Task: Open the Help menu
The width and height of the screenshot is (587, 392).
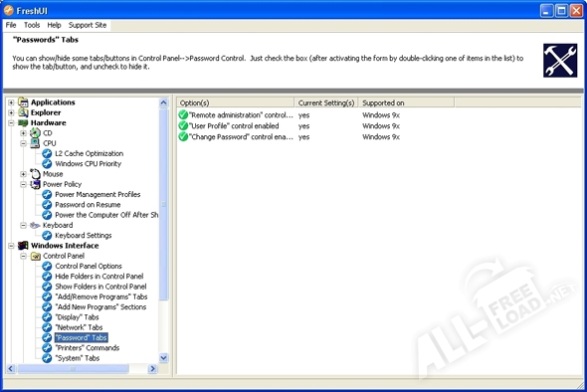Action: 54,25
